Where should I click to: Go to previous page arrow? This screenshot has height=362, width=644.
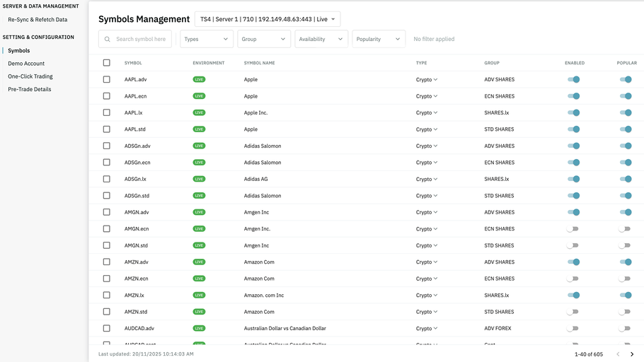(x=618, y=354)
